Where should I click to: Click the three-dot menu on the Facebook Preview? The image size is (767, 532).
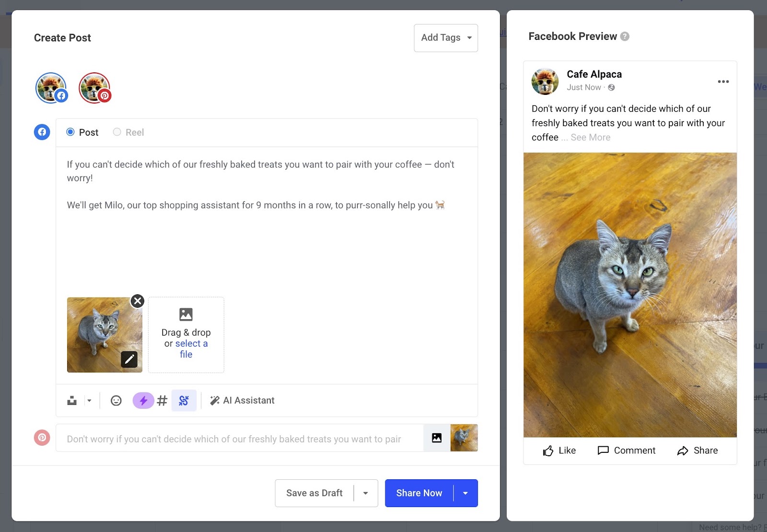tap(723, 81)
